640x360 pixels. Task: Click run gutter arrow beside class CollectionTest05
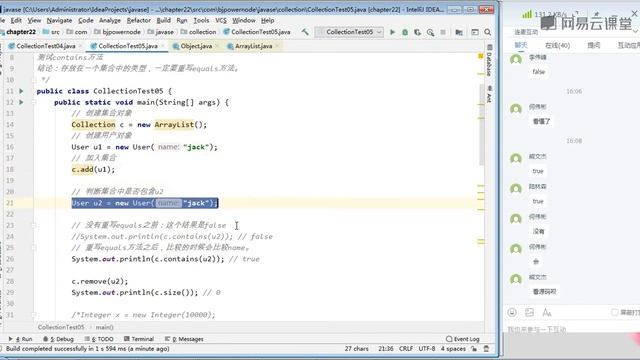point(21,91)
